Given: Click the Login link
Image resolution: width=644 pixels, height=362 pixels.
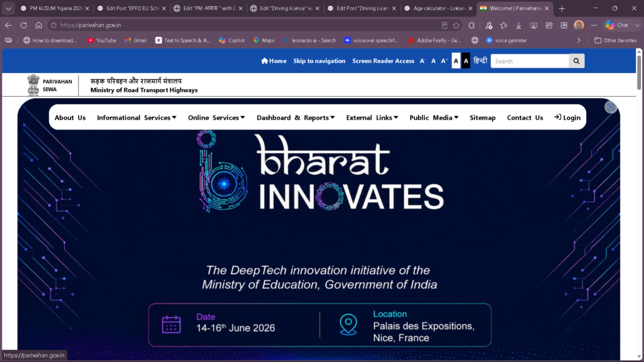Looking at the screenshot, I should [x=567, y=118].
